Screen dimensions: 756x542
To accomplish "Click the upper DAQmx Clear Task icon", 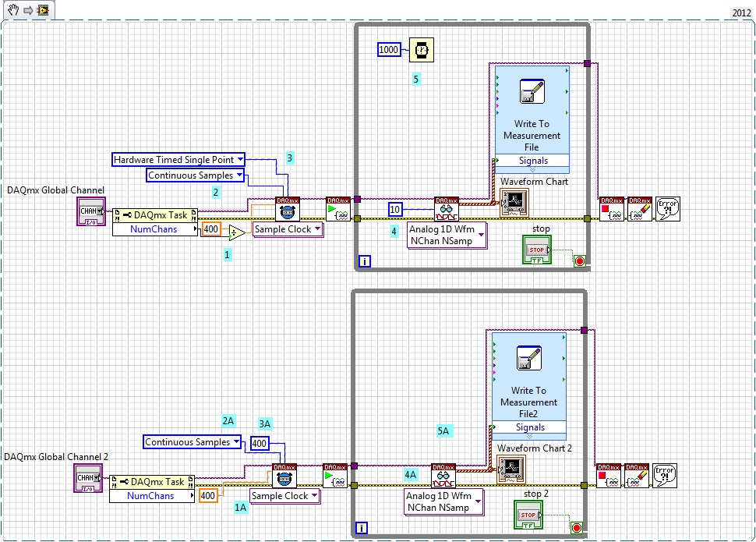I will [640, 209].
